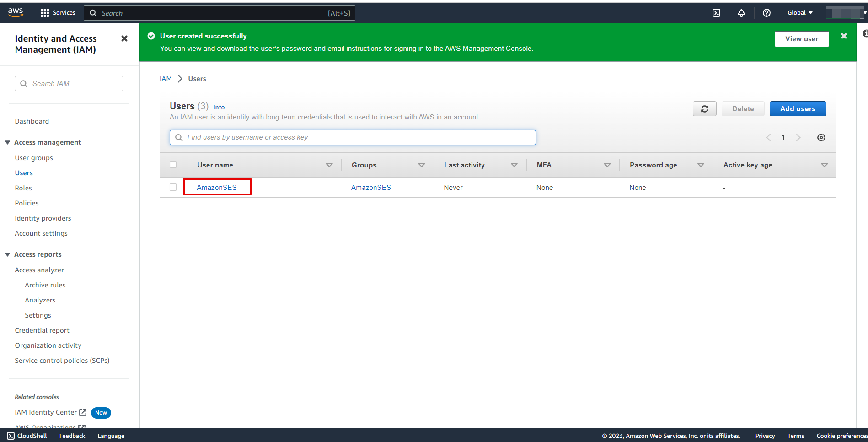
Task: Open the AmazonSES group link
Action: [x=371, y=187]
